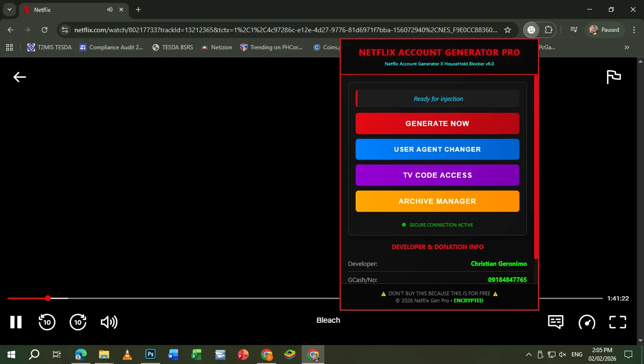Image resolution: width=644 pixels, height=364 pixels.
Task: Open Task View on taskbar
Action: [57, 354]
